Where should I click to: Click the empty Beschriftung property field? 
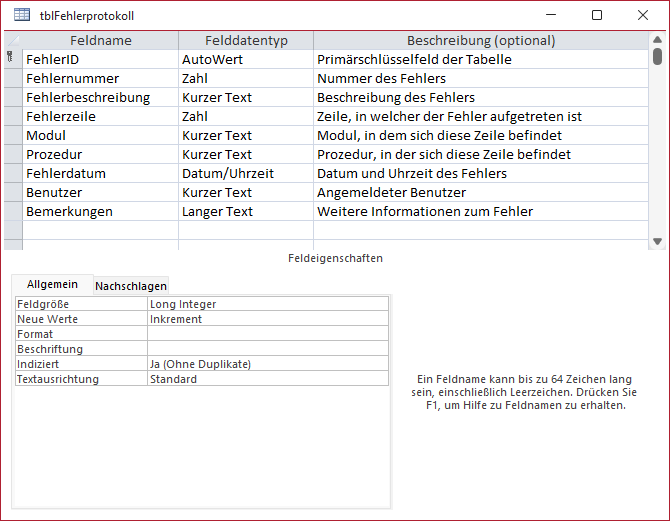(x=267, y=349)
